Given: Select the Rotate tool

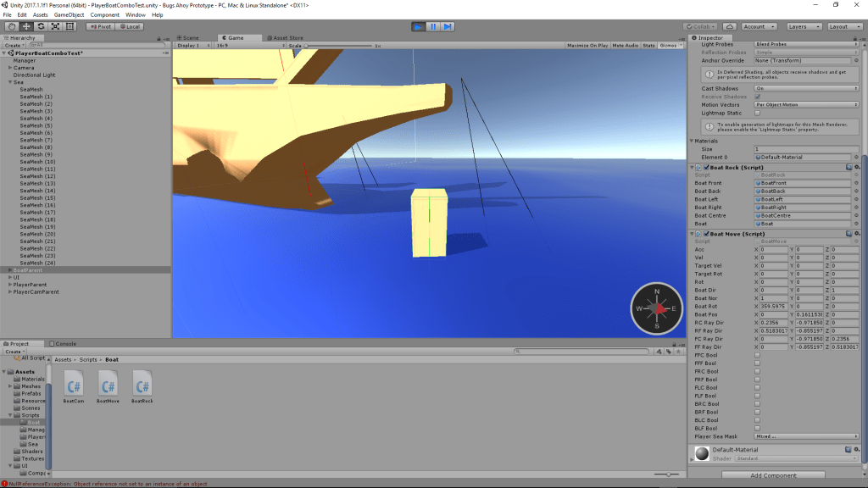Looking at the screenshot, I should tap(41, 26).
